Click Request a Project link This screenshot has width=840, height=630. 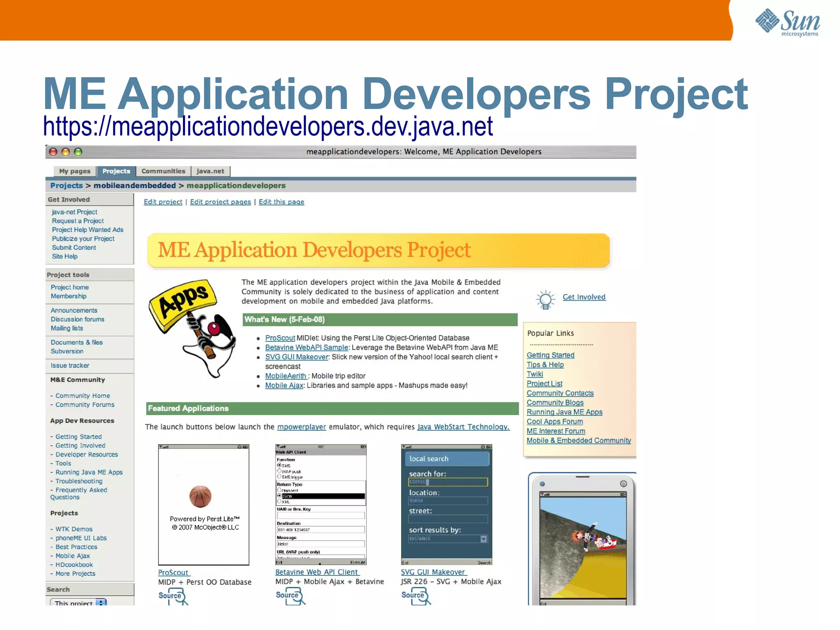pyautogui.click(x=78, y=221)
